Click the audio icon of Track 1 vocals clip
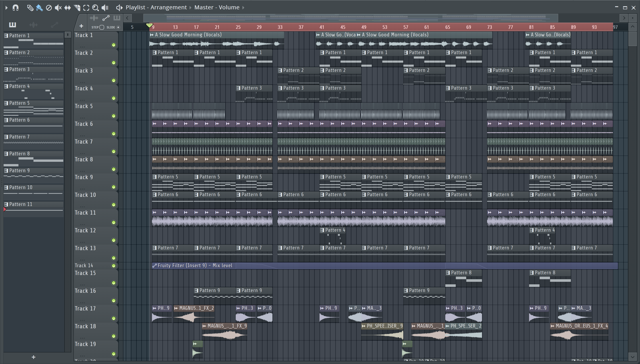Screen dimensions: 640x364 coord(152,35)
